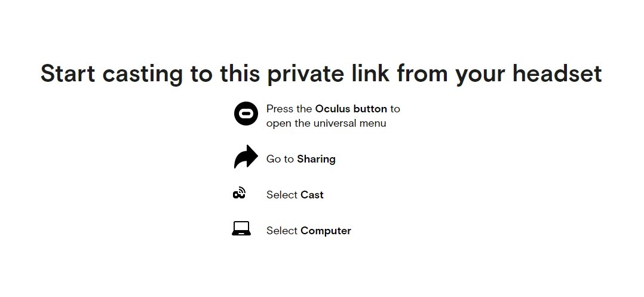Click the 'Start casting' words in the heading

[x=112, y=74]
